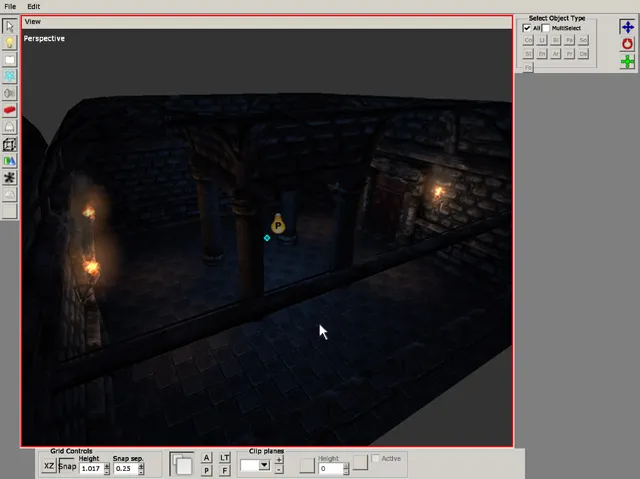Uncheck the All object type checkbox
This screenshot has height=479, width=640.
coord(527,28)
